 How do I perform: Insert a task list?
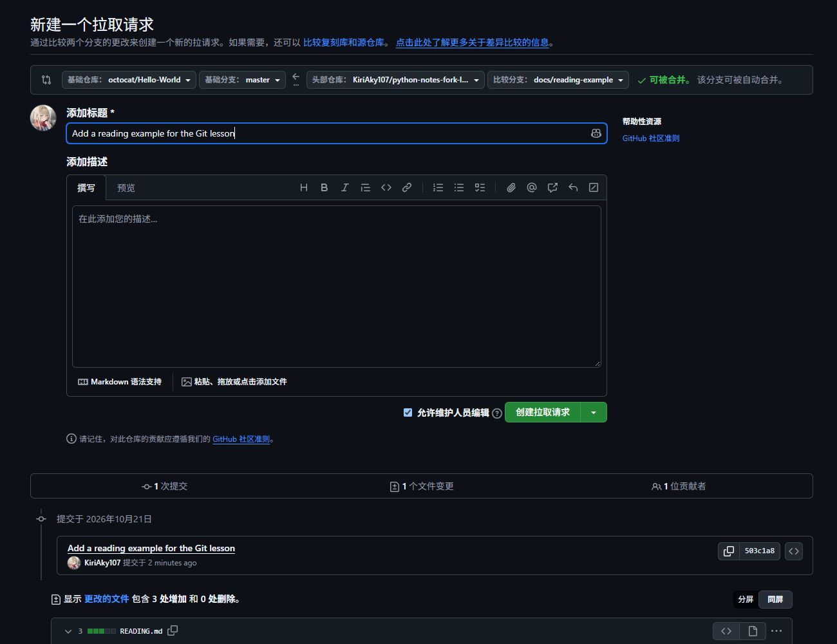click(x=480, y=187)
